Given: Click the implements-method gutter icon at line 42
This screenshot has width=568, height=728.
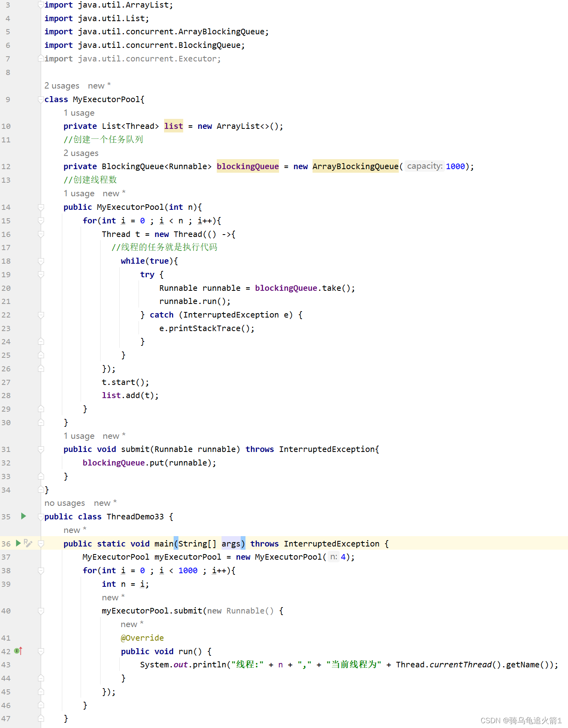Looking at the screenshot, I should (18, 651).
